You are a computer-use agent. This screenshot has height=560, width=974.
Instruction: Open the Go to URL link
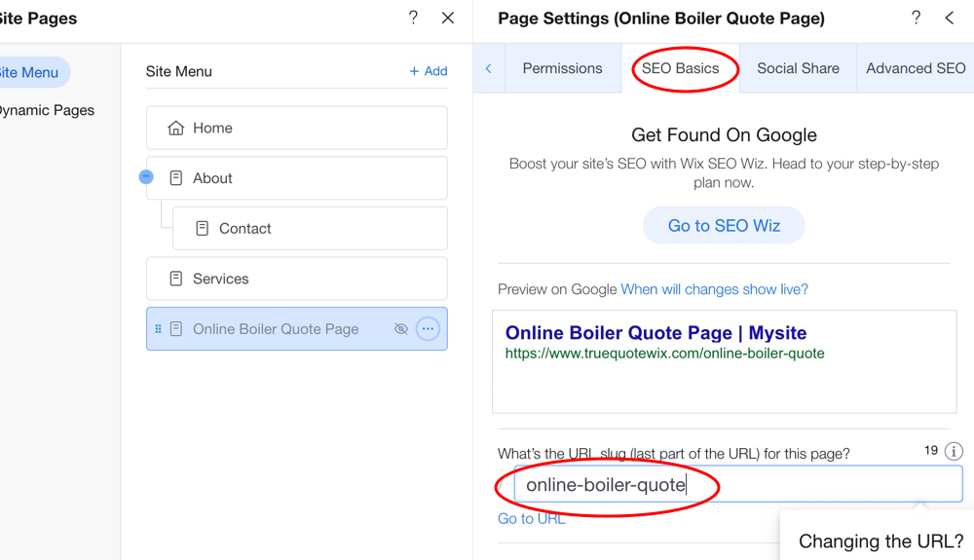tap(532, 519)
